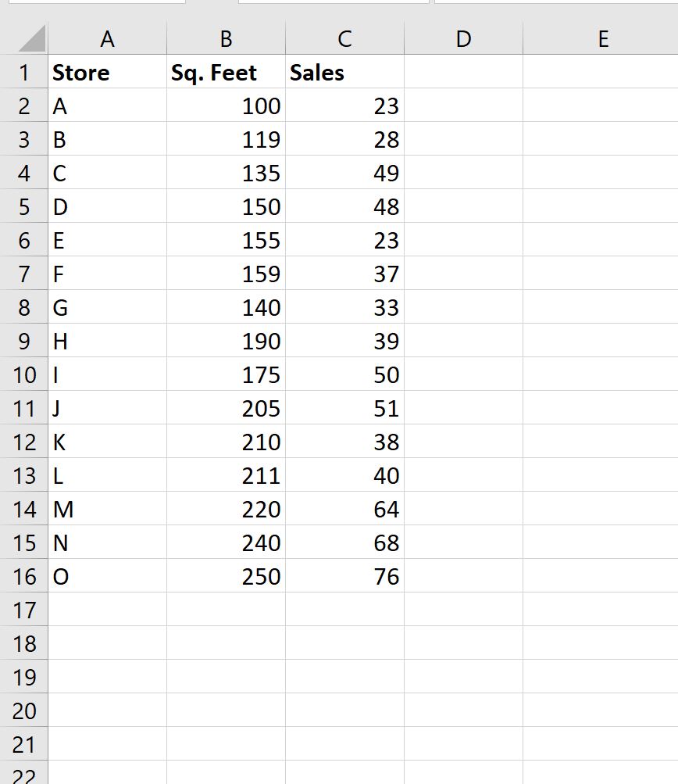This screenshot has height=784, width=678.
Task: Click the Sales header cell
Action: coord(344,72)
